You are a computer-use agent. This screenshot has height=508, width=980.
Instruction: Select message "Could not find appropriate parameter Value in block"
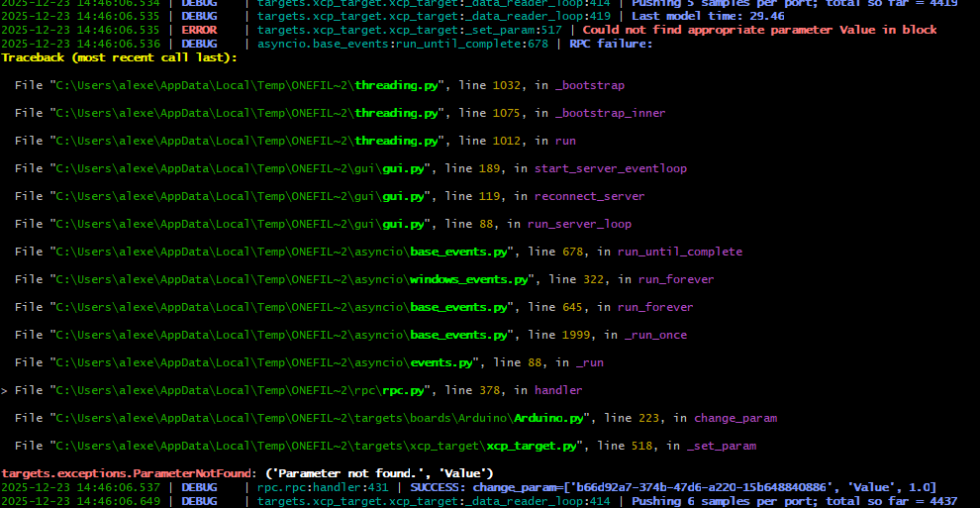759,30
